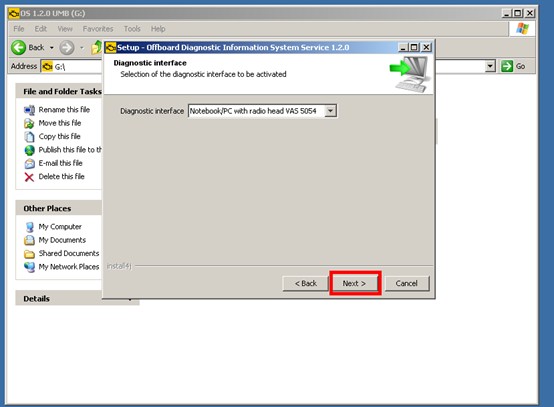554x407 pixels.
Task: Click the Up folder icon in toolbar
Action: [x=96, y=47]
